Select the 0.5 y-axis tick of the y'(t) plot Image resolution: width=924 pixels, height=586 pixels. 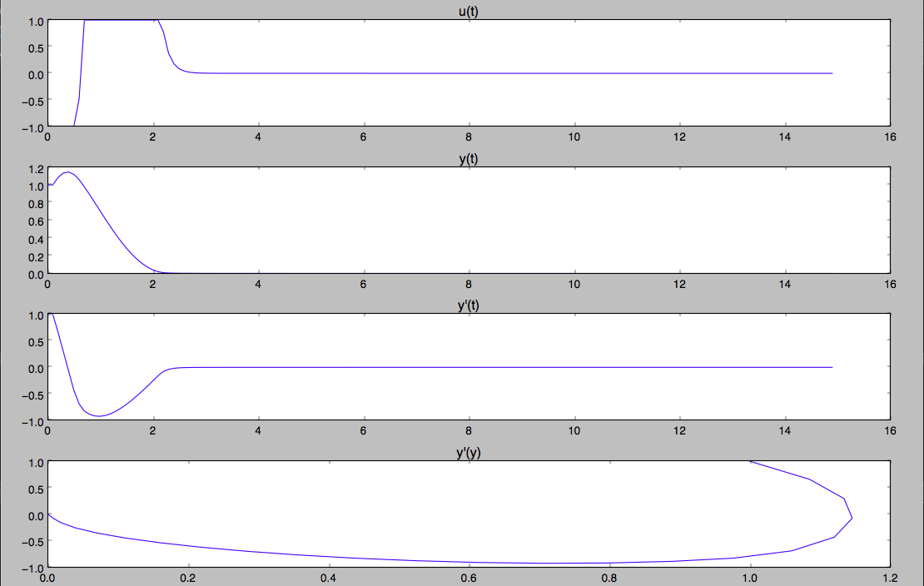click(x=36, y=342)
